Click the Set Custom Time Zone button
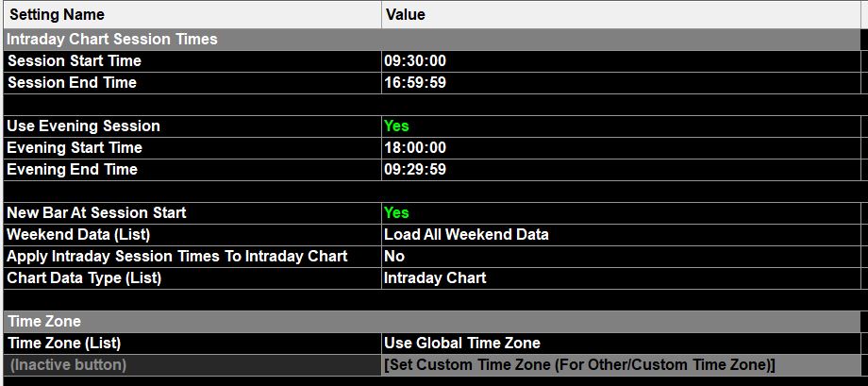Image resolution: width=868 pixels, height=386 pixels. click(x=579, y=364)
